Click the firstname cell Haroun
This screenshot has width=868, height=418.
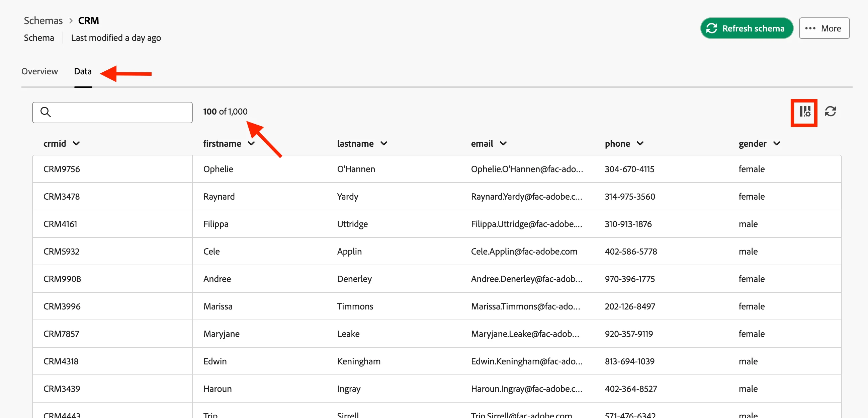[x=218, y=389]
